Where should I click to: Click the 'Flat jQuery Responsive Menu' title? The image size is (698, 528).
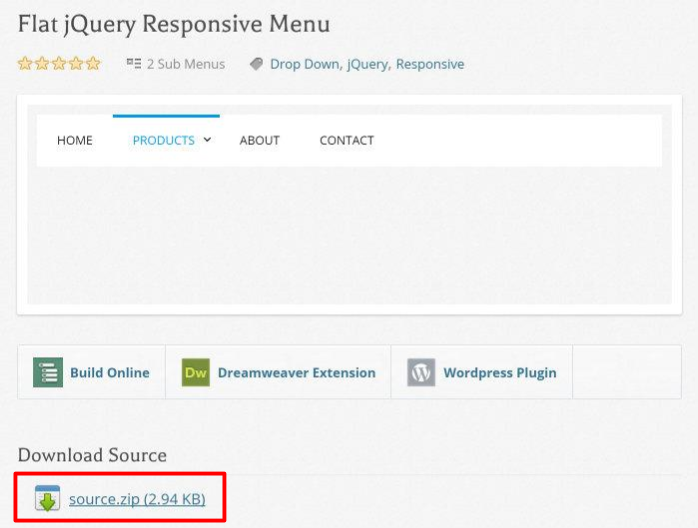(x=174, y=24)
